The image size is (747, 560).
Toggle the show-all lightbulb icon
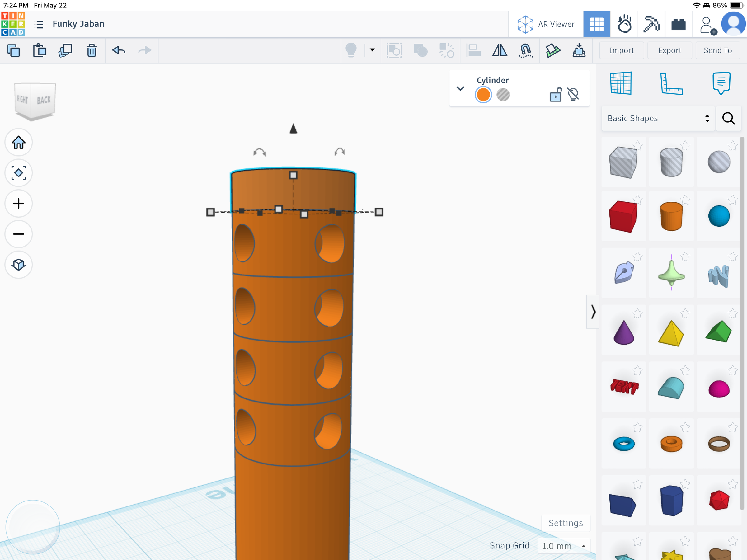(351, 50)
